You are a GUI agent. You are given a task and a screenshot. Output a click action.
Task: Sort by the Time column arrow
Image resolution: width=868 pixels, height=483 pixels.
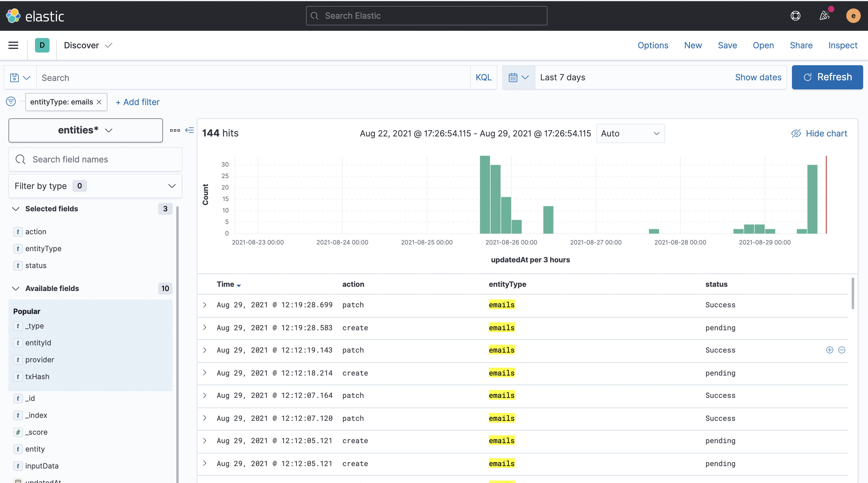point(238,286)
